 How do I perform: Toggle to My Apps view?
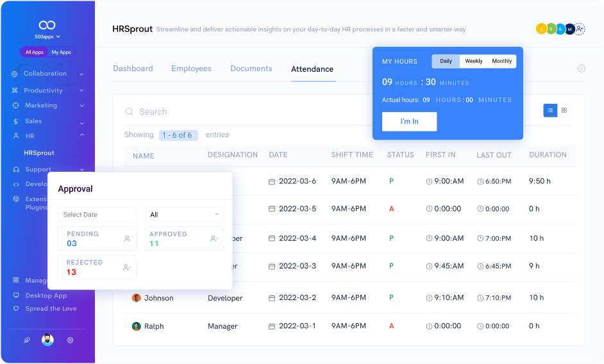tap(62, 53)
